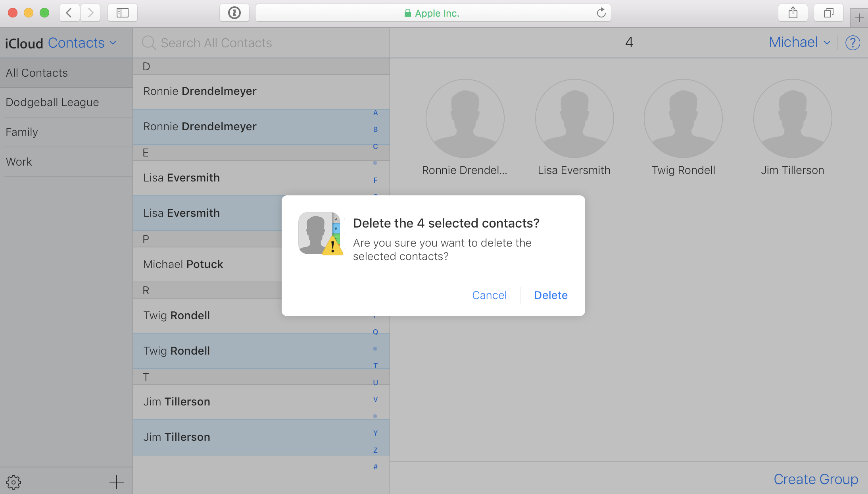Click the Search All Contacts field
This screenshot has height=494, width=868.
tap(261, 42)
